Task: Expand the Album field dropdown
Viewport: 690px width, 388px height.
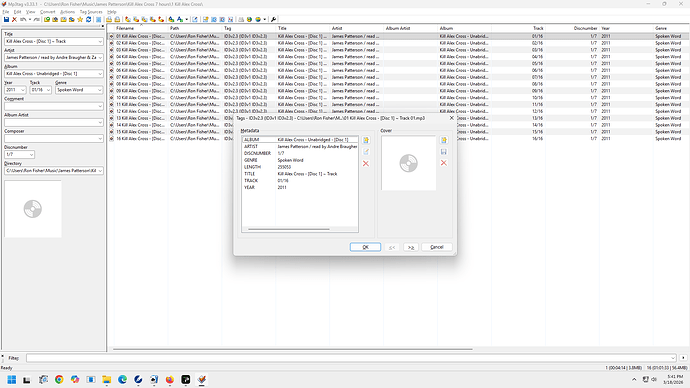Action: (100, 74)
